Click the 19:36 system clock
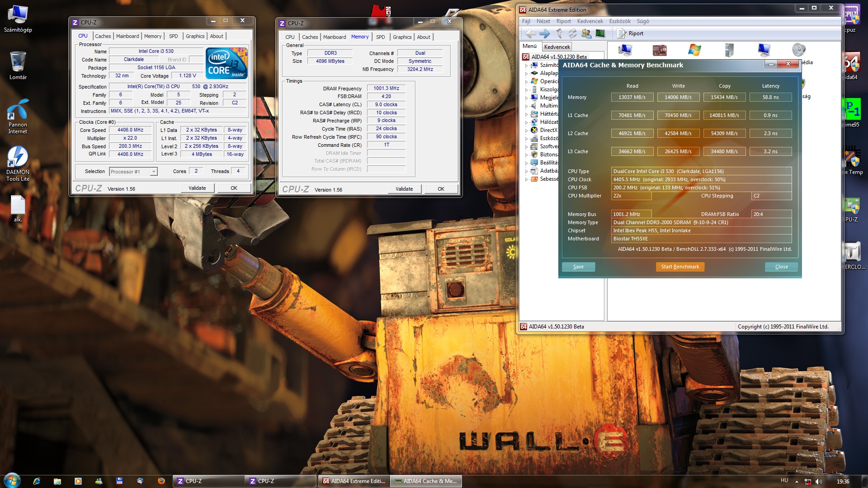The image size is (868, 488). pos(843,482)
